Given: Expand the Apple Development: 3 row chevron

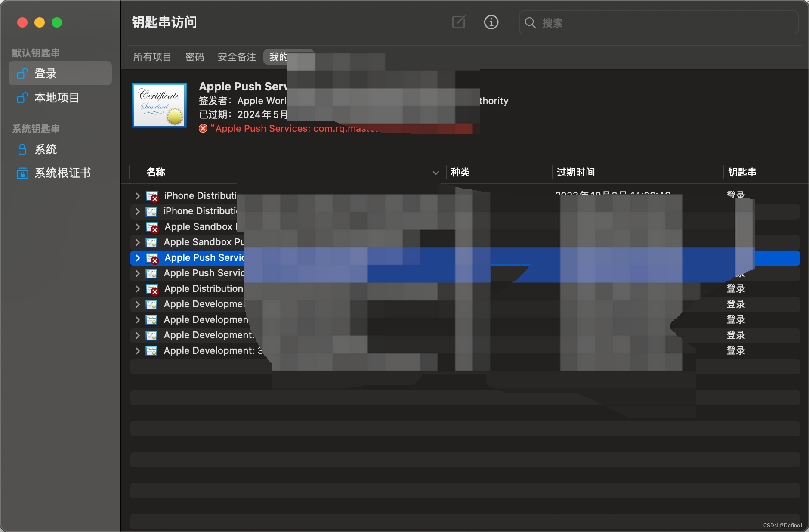Looking at the screenshot, I should click(x=137, y=351).
